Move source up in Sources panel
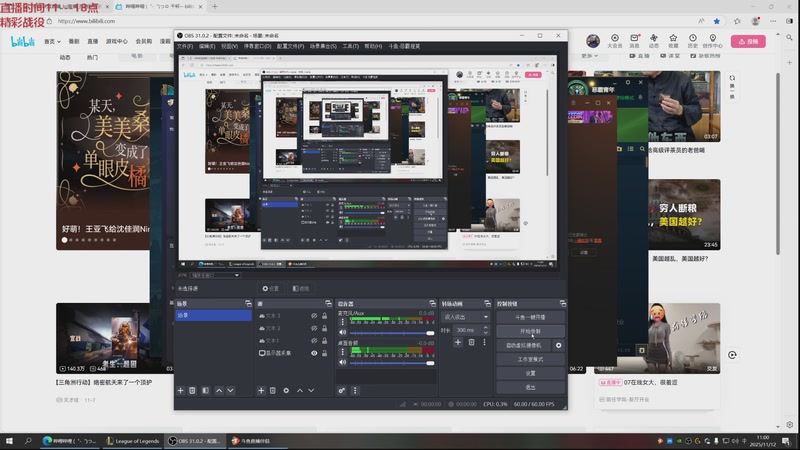 (300, 390)
